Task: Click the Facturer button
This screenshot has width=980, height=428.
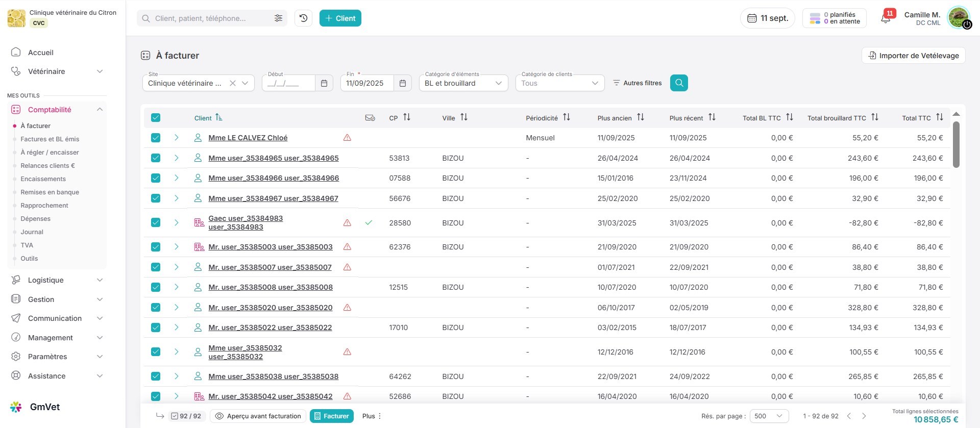Action: pyautogui.click(x=332, y=416)
